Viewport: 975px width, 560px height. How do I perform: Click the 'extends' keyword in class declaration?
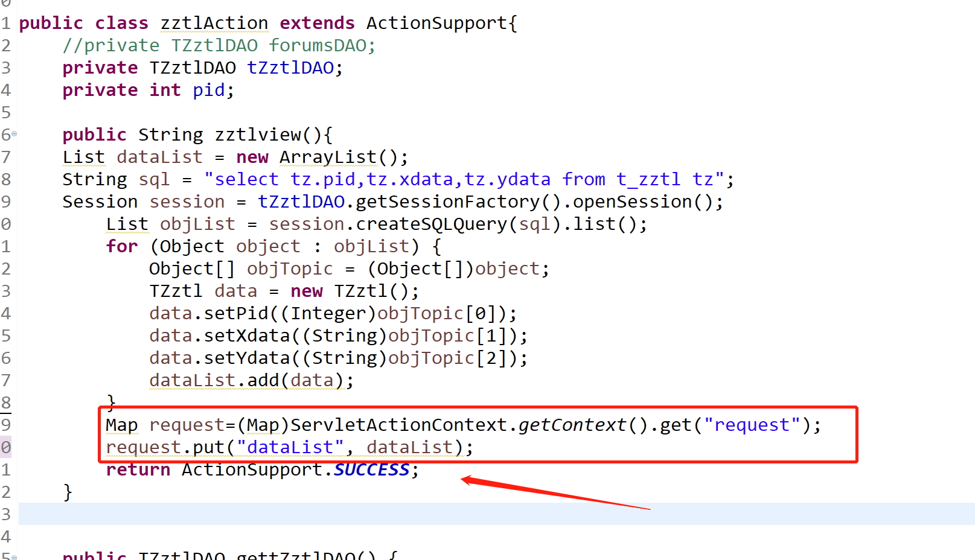pyautogui.click(x=317, y=23)
